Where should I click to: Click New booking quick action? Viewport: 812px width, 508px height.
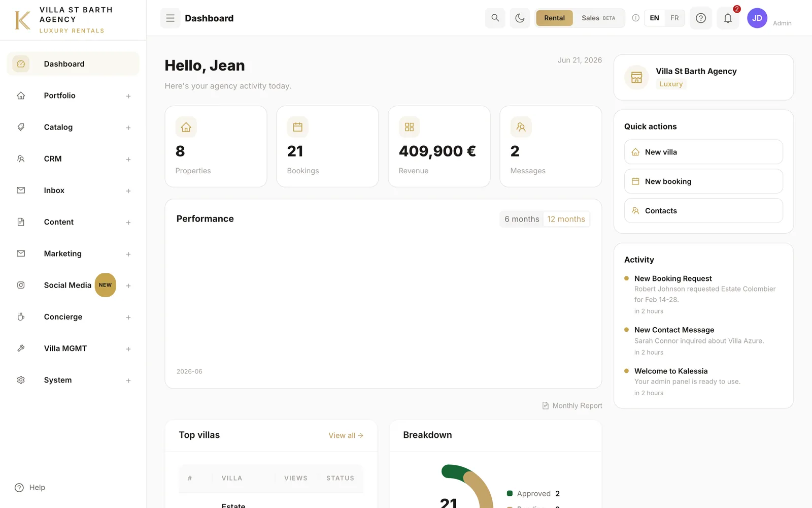[x=703, y=181]
